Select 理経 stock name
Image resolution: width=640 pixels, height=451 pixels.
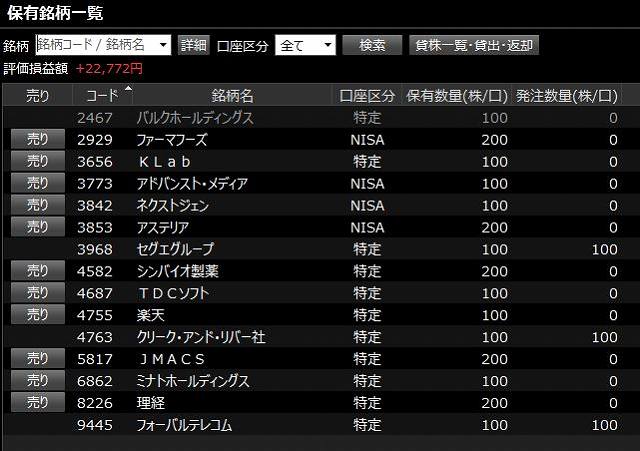tap(151, 403)
